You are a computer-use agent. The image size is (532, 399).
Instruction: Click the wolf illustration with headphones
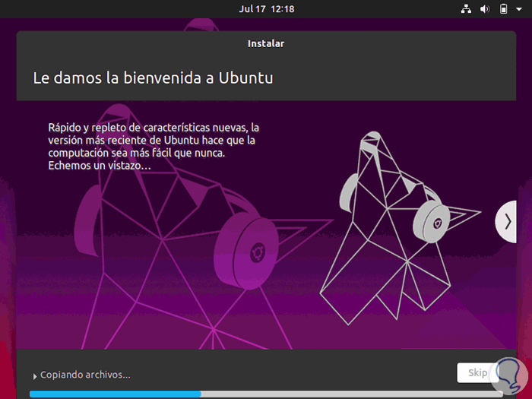pyautogui.click(x=401, y=227)
